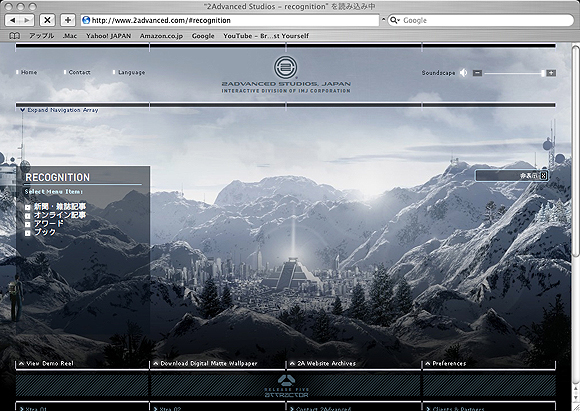
Task: Open the アップル bookmark
Action: [41, 36]
